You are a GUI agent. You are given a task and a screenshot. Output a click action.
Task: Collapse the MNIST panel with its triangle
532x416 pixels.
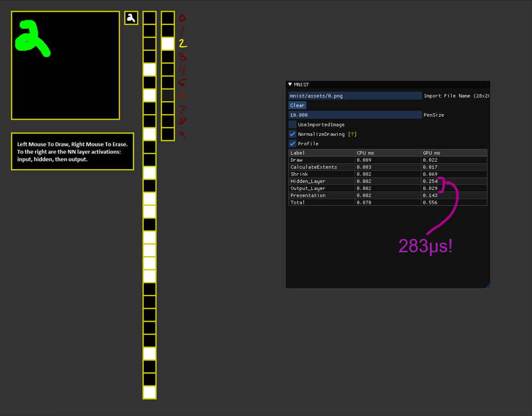pos(291,84)
